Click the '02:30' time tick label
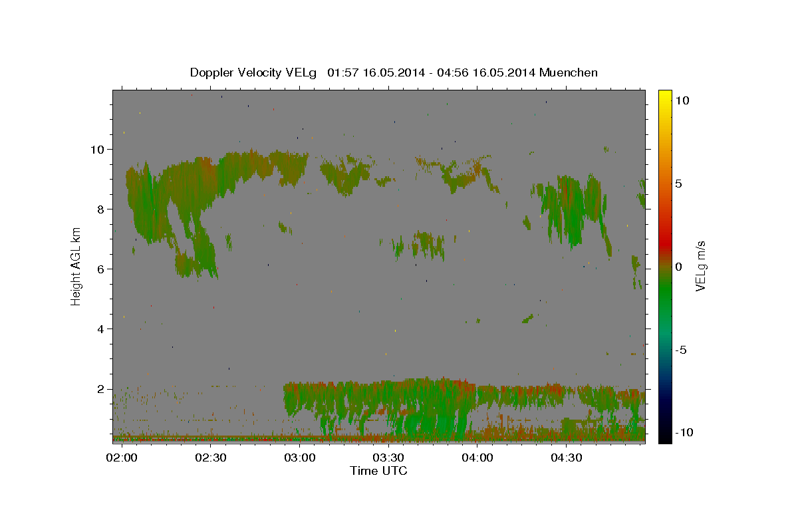Image resolution: width=798 pixels, height=532 pixels. point(211,458)
